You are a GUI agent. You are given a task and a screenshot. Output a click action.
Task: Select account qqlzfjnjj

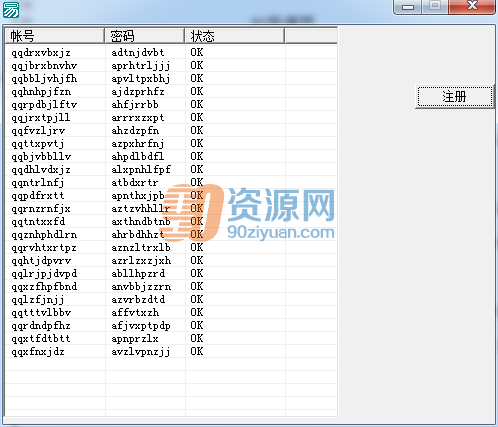(x=37, y=300)
